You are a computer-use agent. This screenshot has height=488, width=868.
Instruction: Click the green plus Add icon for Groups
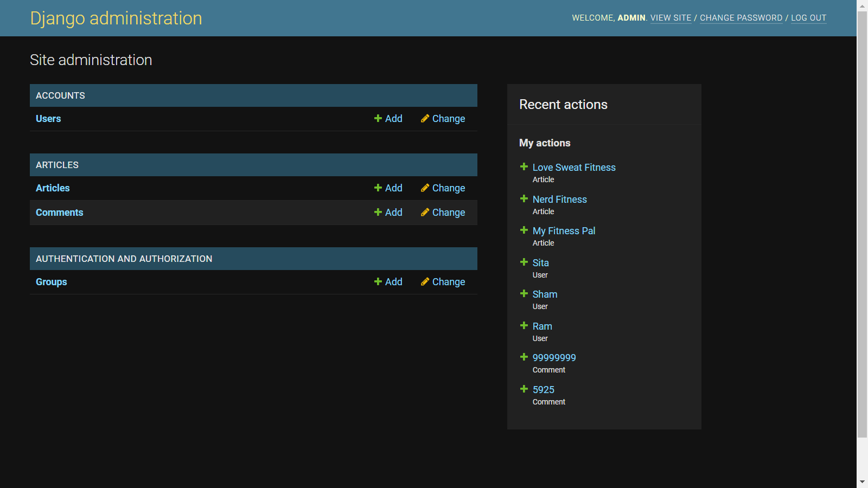pos(378,281)
